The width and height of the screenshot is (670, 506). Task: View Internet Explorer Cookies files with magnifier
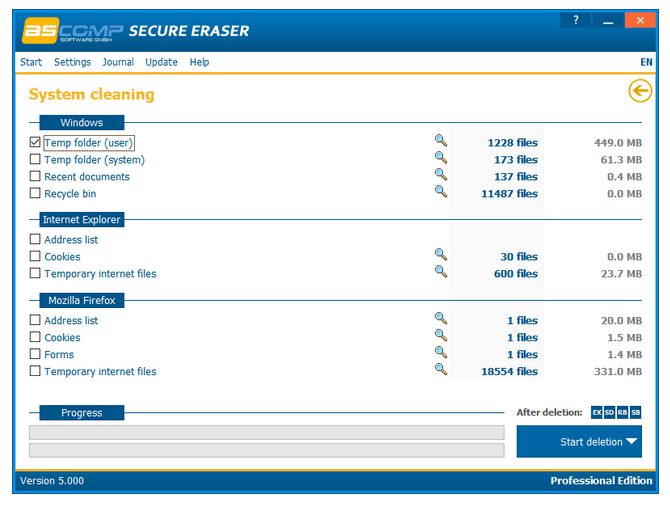[441, 255]
